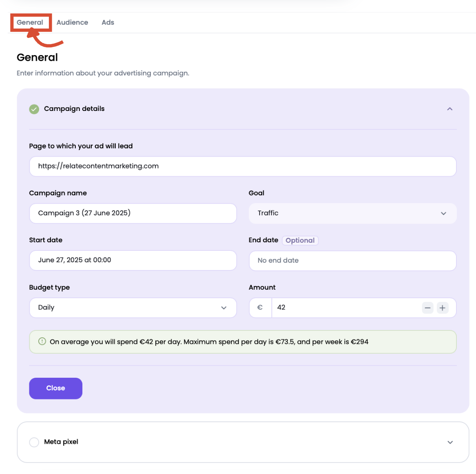Image resolution: width=476 pixels, height=474 pixels.
Task: Click the Start date field showing June 27
Action: (x=133, y=260)
